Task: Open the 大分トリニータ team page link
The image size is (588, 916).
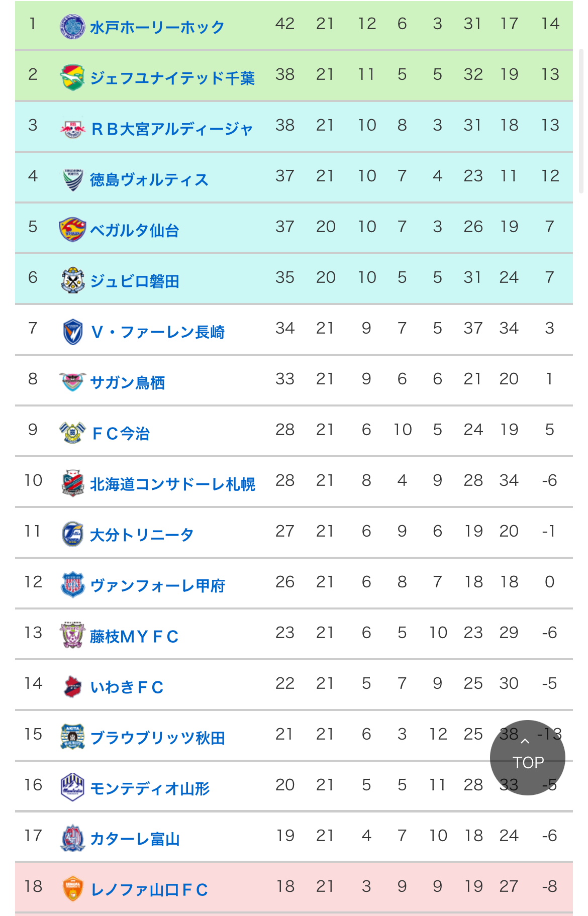Action: (142, 535)
